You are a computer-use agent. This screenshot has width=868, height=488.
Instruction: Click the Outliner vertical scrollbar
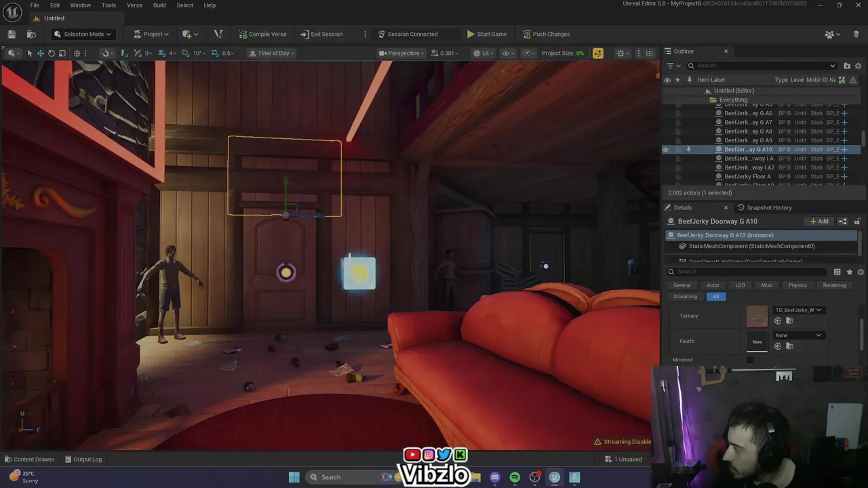863,138
